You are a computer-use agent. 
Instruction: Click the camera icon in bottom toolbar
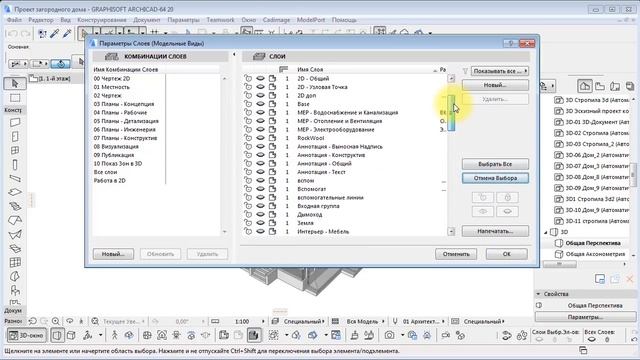pyautogui.click(x=389, y=336)
